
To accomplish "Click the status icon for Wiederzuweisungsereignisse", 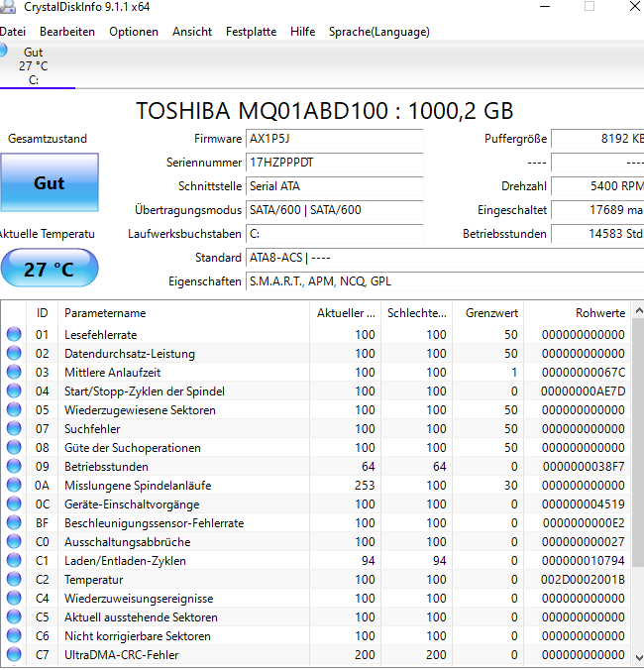I will pyautogui.click(x=14, y=598).
